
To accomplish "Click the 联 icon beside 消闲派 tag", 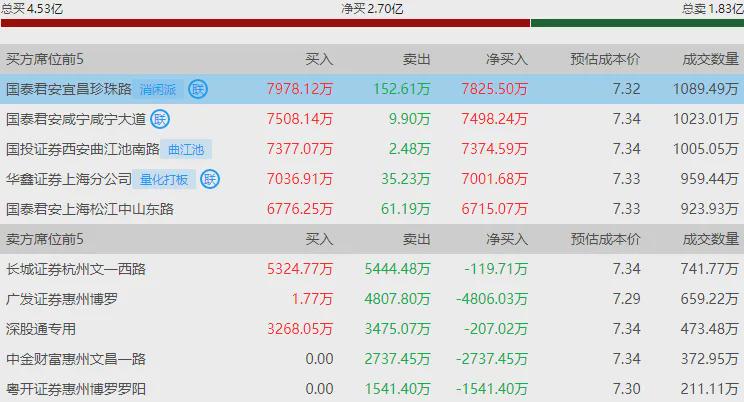I will tap(198, 89).
